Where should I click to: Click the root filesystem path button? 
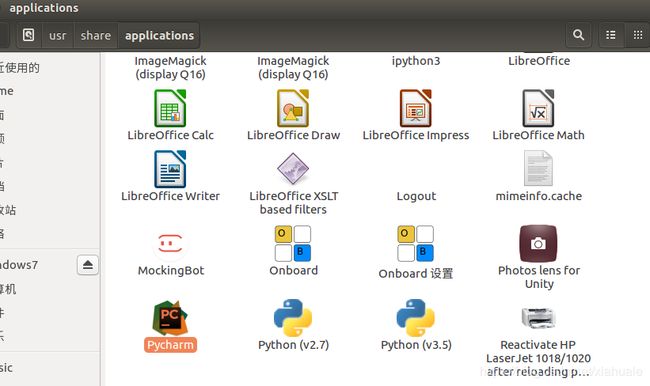pos(29,35)
